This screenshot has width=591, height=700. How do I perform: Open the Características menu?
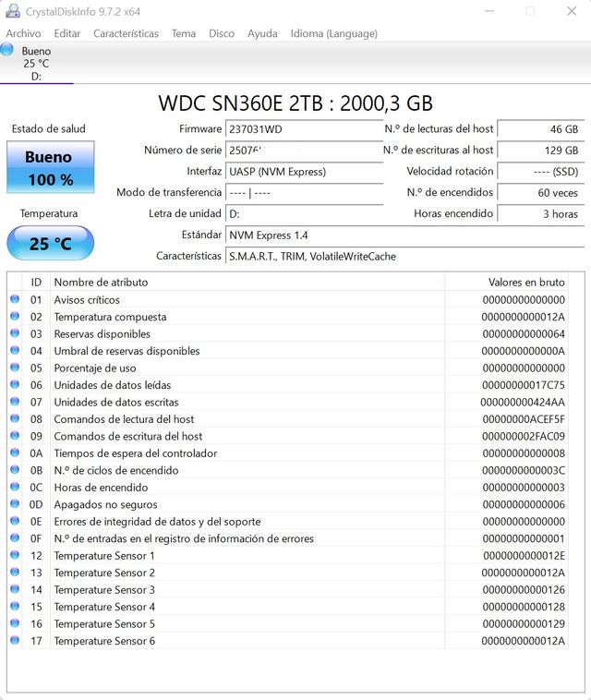(126, 33)
